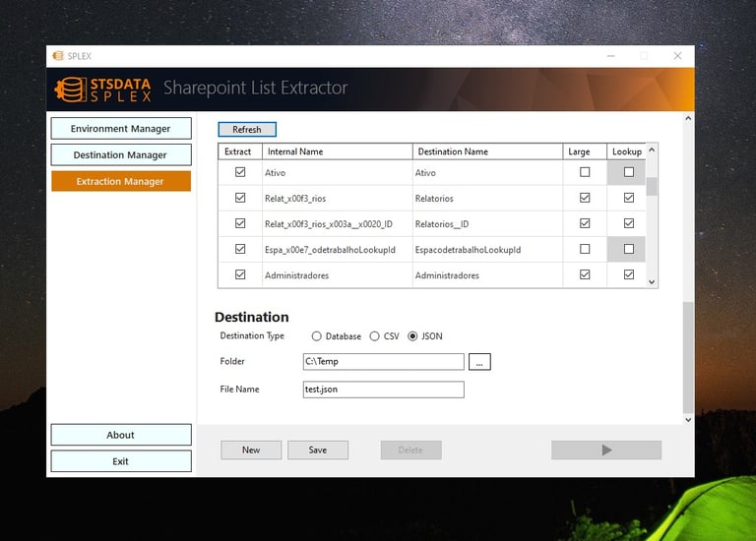Click internal name cell Relat_x00f3_rios
Screen dimensions: 756x541
point(337,198)
